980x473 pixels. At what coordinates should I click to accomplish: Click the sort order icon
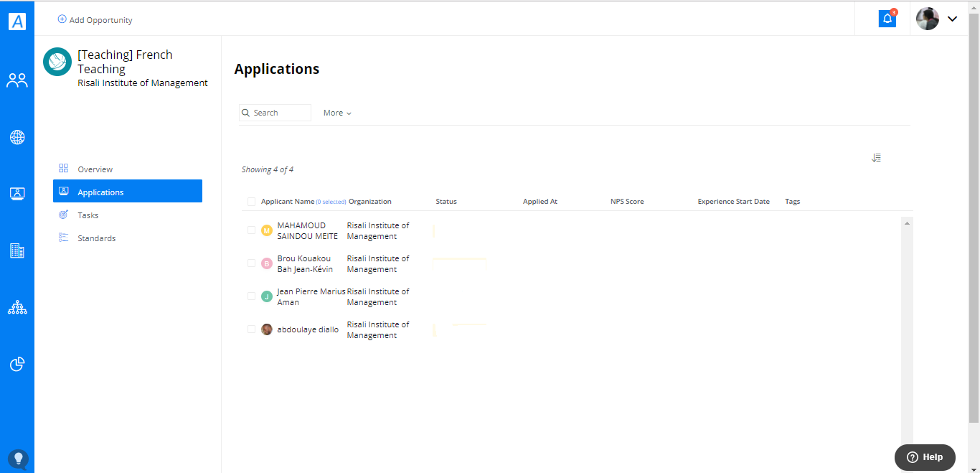[x=876, y=158]
